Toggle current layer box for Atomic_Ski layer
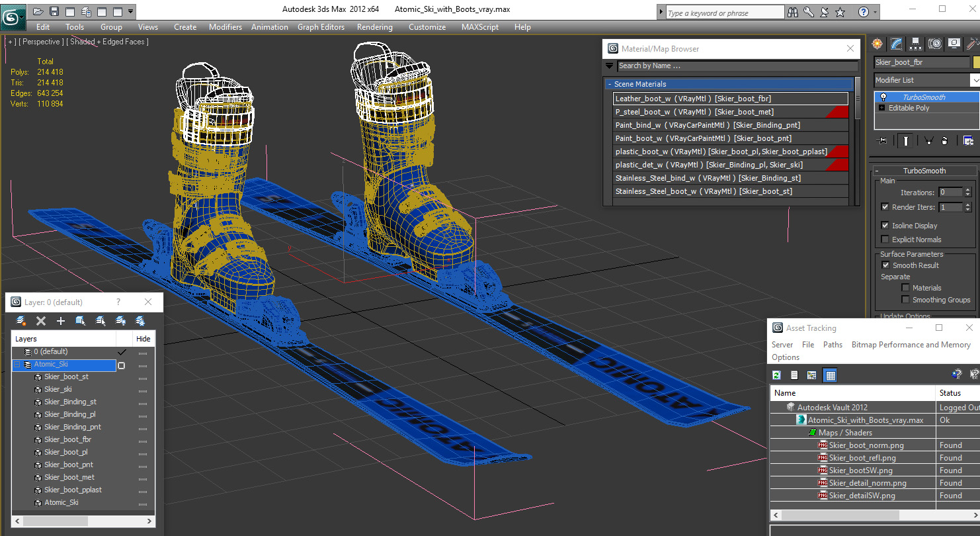980x536 pixels. (x=121, y=365)
